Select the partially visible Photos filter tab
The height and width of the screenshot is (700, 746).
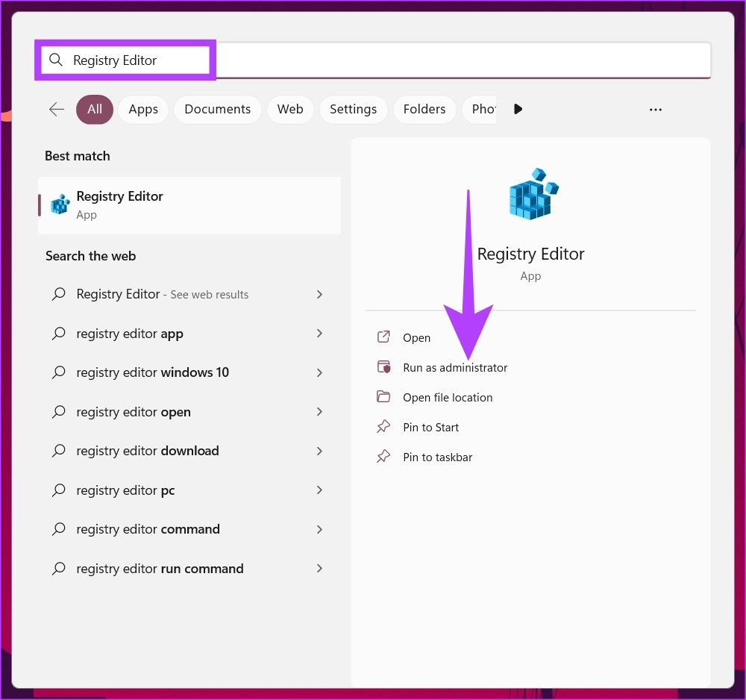pos(480,109)
